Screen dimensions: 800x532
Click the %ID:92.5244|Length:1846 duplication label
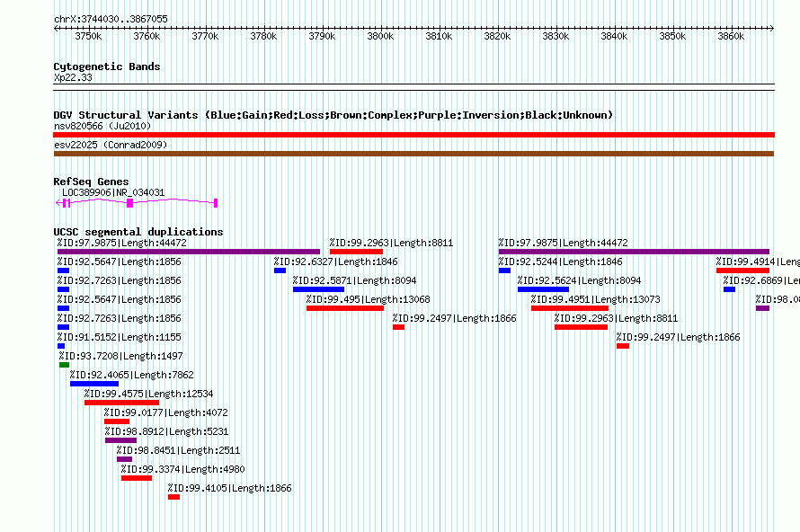click(561, 262)
